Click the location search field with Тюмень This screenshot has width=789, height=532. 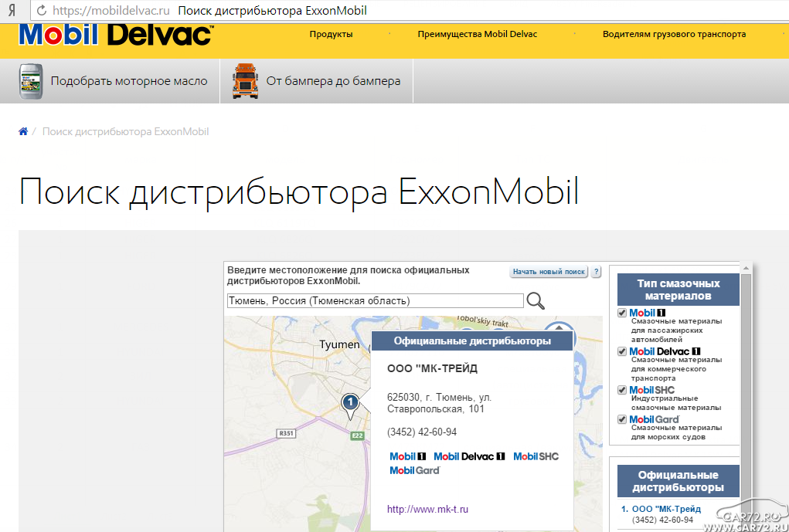coord(376,300)
